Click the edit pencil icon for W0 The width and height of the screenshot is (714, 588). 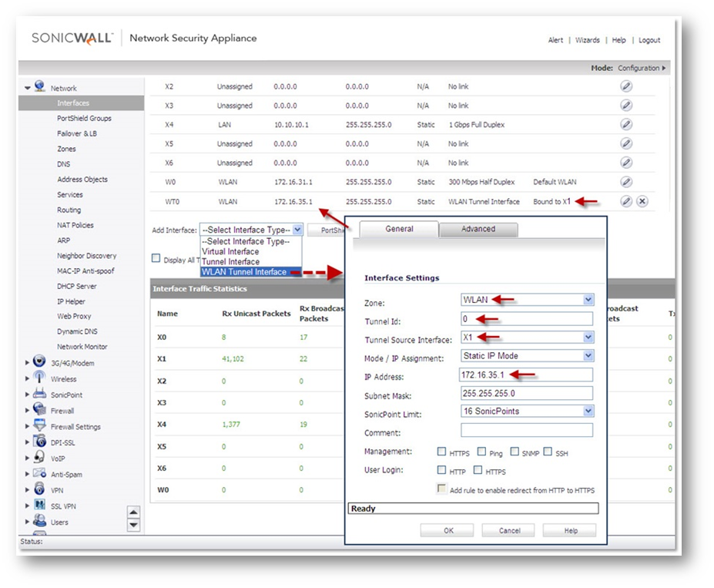(x=626, y=182)
